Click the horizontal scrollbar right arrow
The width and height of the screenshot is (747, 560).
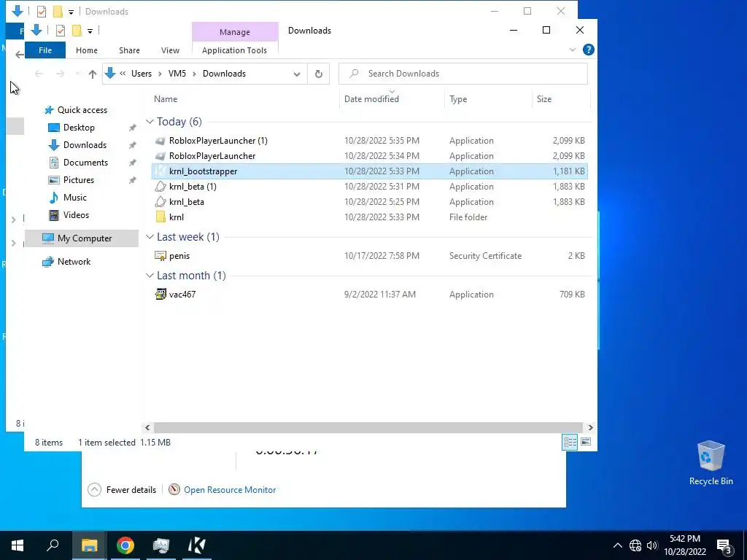tap(590, 427)
